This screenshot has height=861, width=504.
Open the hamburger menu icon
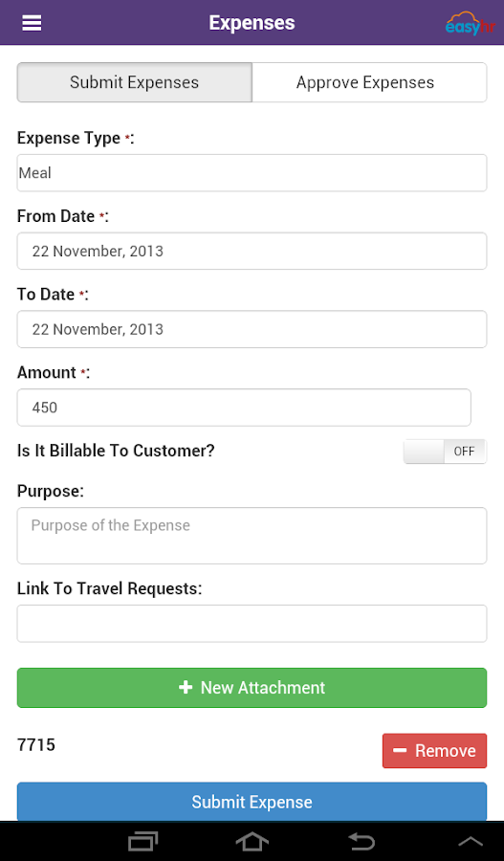tap(32, 23)
